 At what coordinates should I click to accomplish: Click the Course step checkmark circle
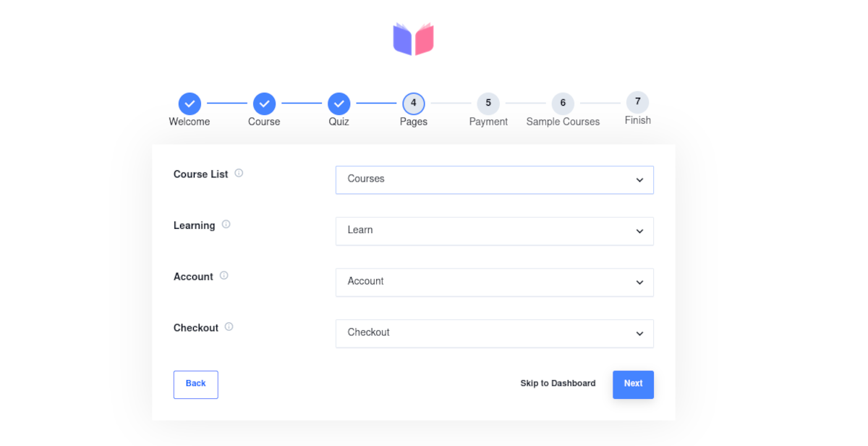click(x=264, y=104)
